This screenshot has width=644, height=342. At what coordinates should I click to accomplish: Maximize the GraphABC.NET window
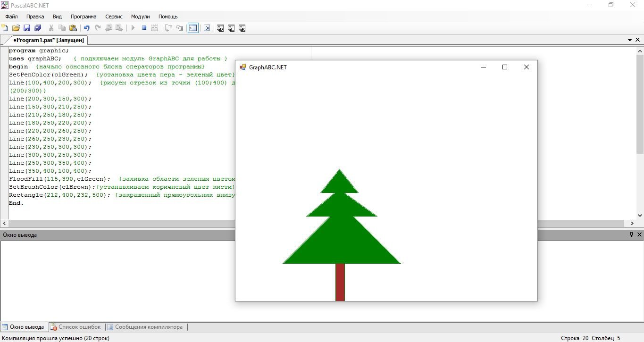point(505,67)
